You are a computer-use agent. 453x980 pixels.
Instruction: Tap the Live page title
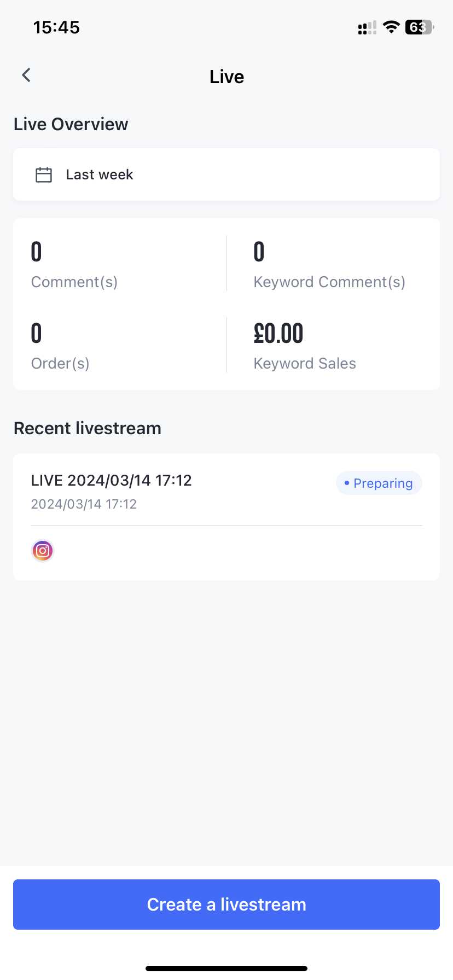226,77
